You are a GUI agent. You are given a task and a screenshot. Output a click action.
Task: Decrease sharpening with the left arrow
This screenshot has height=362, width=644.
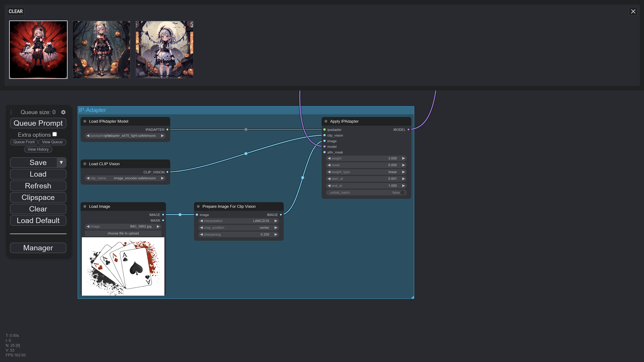(201, 234)
